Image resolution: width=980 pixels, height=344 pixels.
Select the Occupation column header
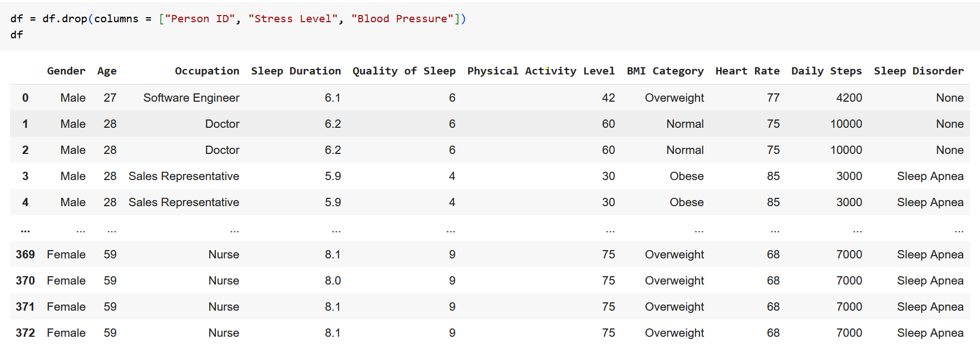click(x=207, y=71)
